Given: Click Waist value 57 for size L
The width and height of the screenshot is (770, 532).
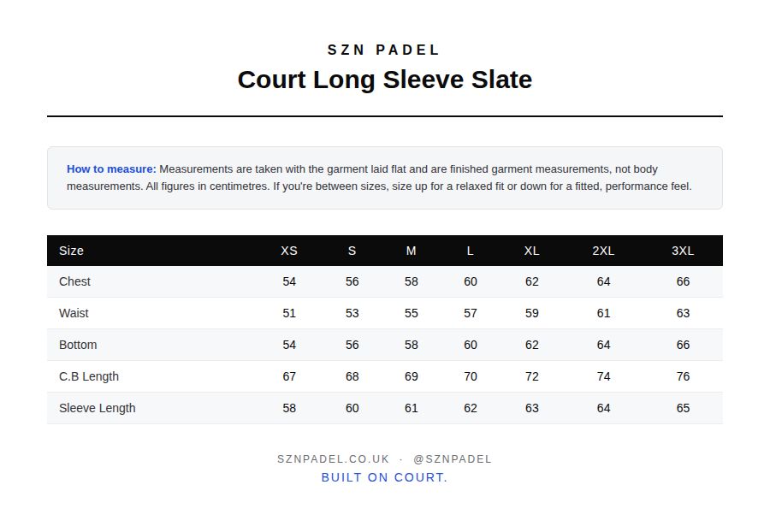Looking at the screenshot, I should 470,313.
